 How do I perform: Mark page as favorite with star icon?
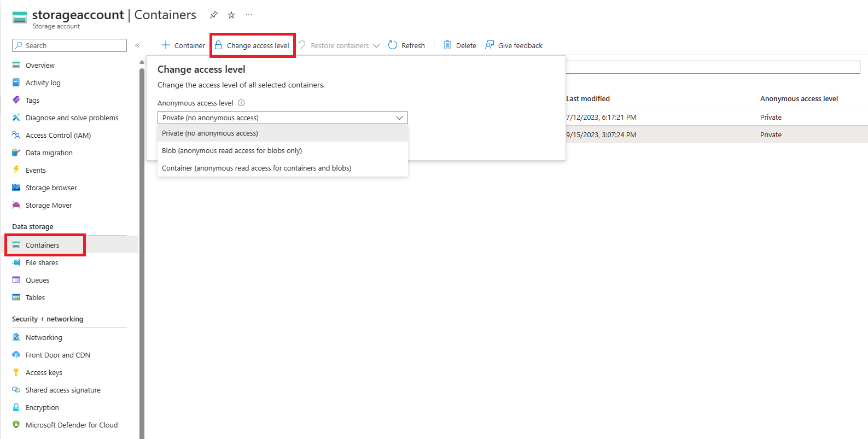pyautogui.click(x=231, y=15)
